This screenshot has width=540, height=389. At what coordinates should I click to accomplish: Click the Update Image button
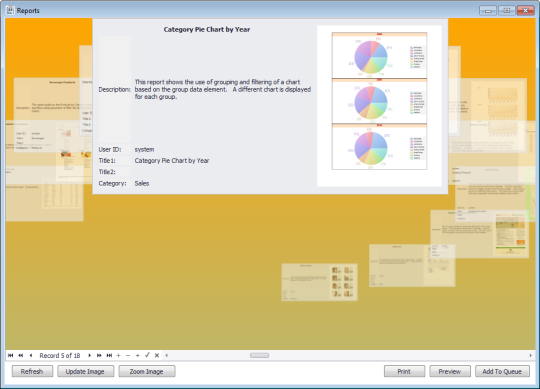click(x=85, y=371)
